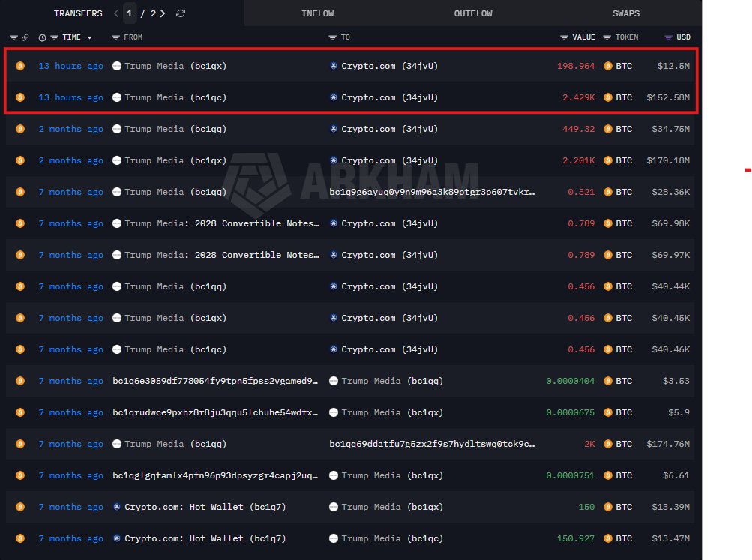Viewport: 752px width, 560px height.
Task: Click the $40.46K USD amount
Action: [671, 349]
